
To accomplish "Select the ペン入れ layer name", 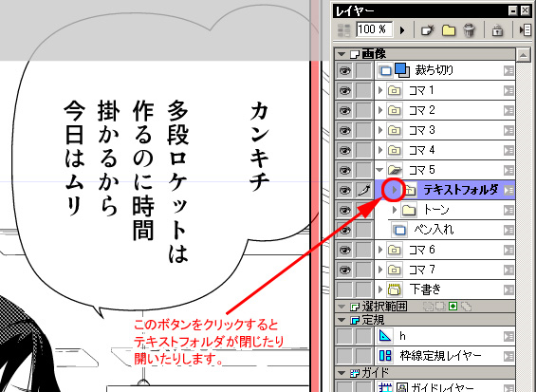I will (x=434, y=230).
